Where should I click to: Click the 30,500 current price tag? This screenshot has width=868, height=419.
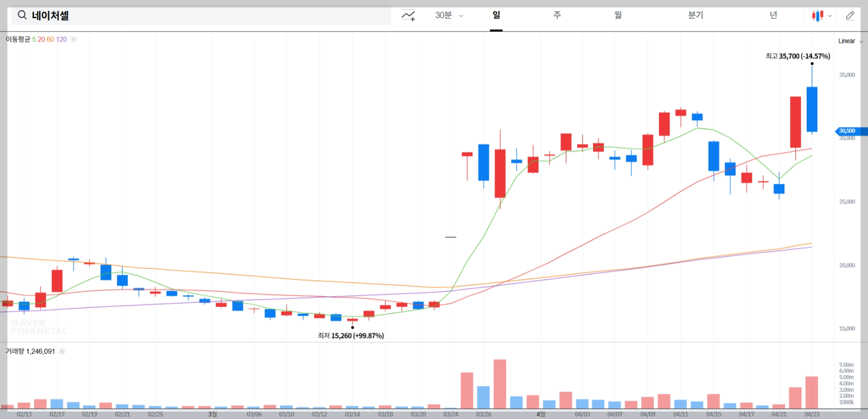[x=851, y=131]
